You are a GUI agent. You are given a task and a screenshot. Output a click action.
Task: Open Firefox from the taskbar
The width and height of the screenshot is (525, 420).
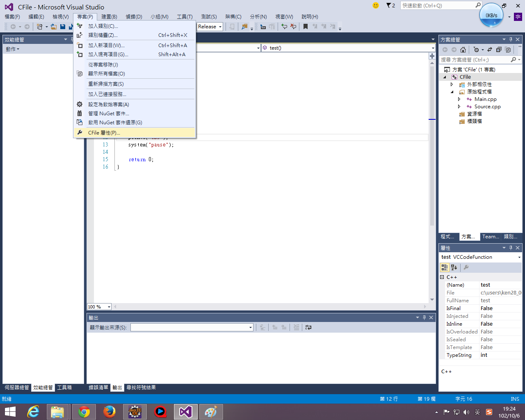click(x=109, y=412)
